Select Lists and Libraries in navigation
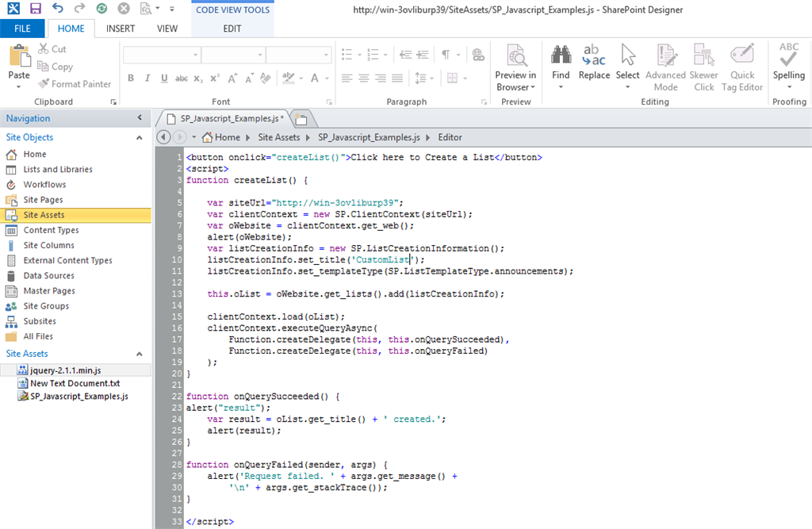The width and height of the screenshot is (812, 529). coord(57,170)
